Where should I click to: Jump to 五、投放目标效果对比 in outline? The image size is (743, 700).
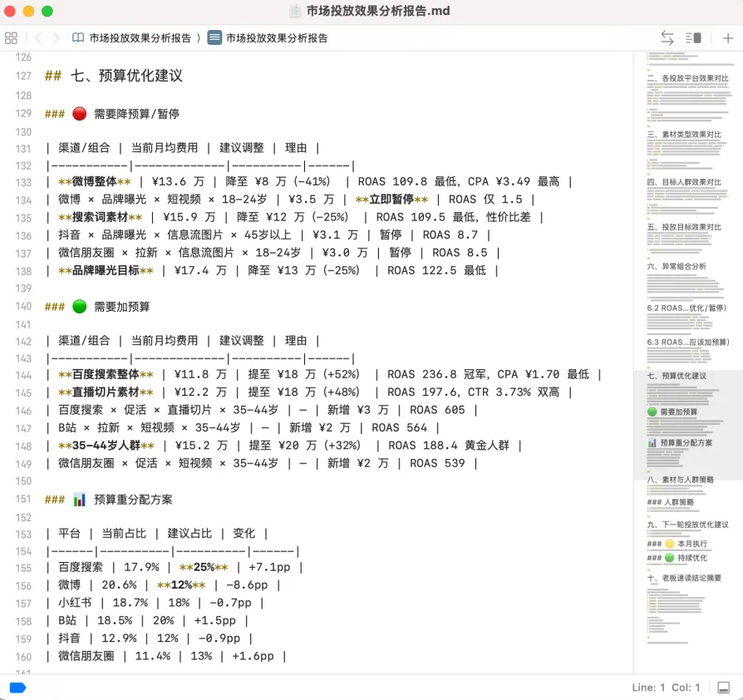tap(684, 227)
